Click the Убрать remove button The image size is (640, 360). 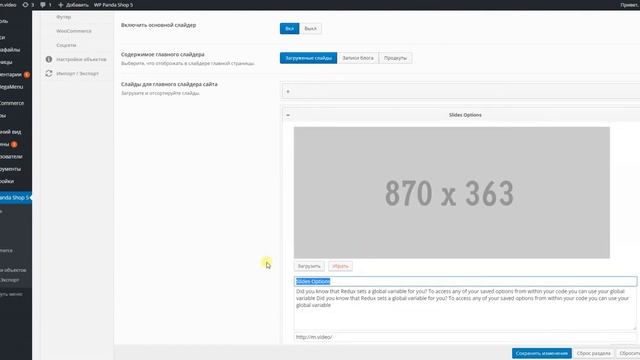tap(340, 266)
